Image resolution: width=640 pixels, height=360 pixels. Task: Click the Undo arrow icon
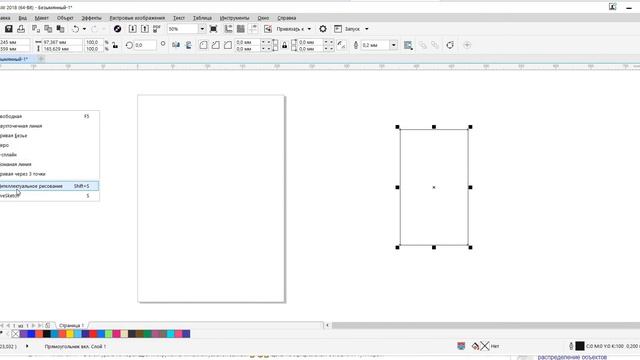click(76, 29)
